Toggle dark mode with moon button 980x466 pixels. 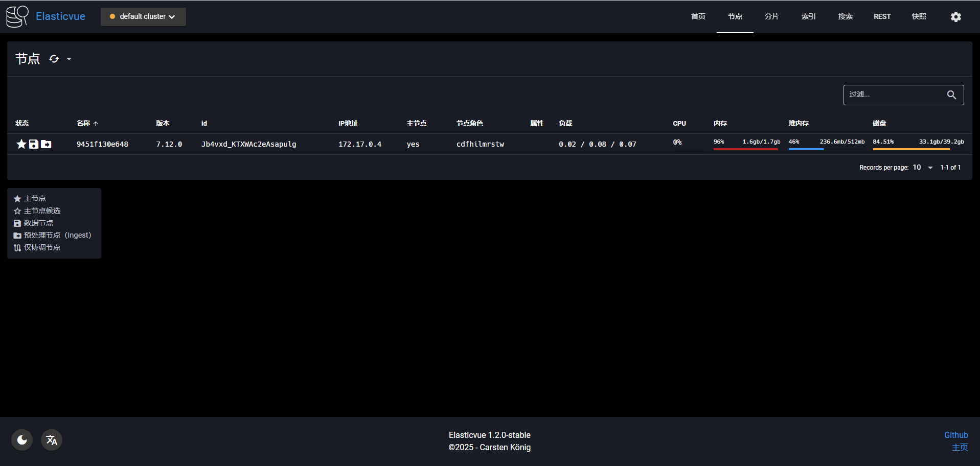tap(22, 440)
